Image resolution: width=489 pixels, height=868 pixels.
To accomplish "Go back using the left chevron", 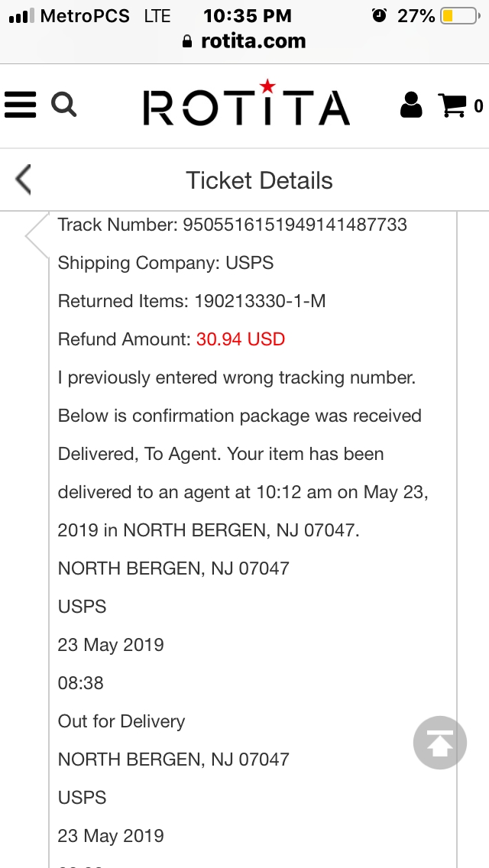I will [x=24, y=180].
